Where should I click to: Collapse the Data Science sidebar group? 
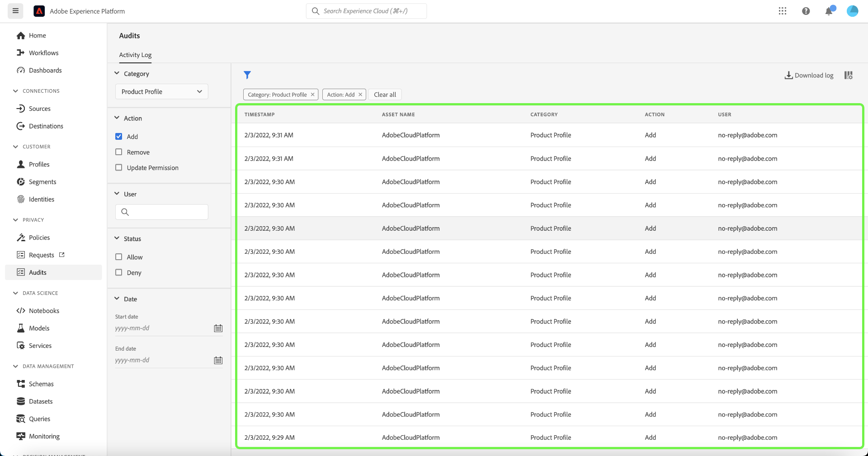16,293
